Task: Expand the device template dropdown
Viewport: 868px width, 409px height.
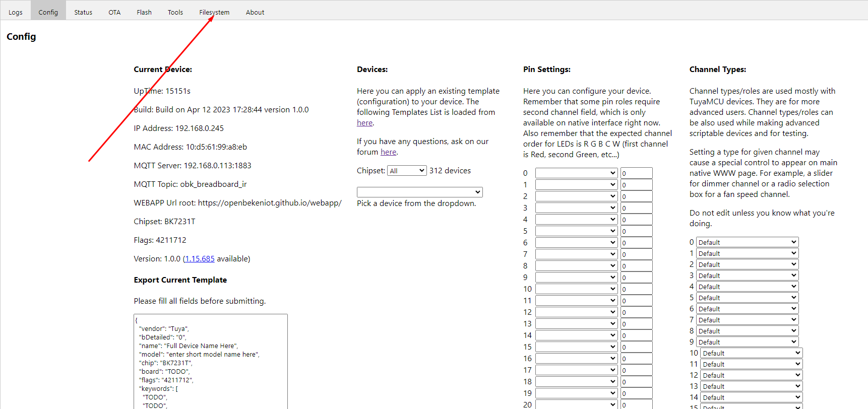Action: pyautogui.click(x=420, y=192)
